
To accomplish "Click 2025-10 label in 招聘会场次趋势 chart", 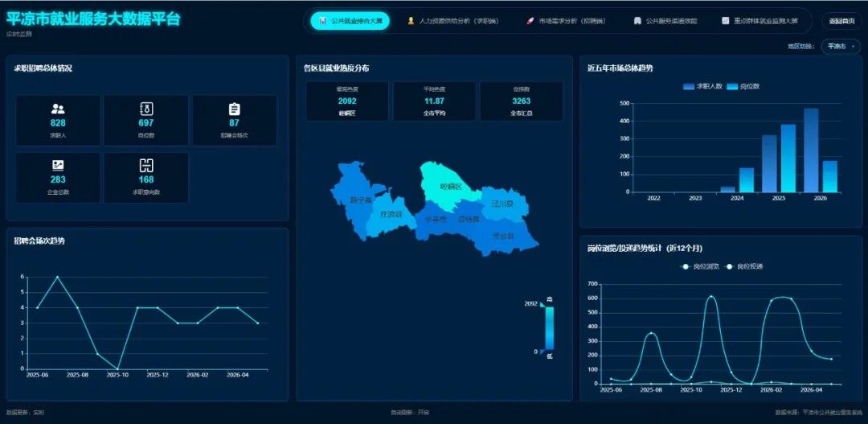I will point(117,375).
